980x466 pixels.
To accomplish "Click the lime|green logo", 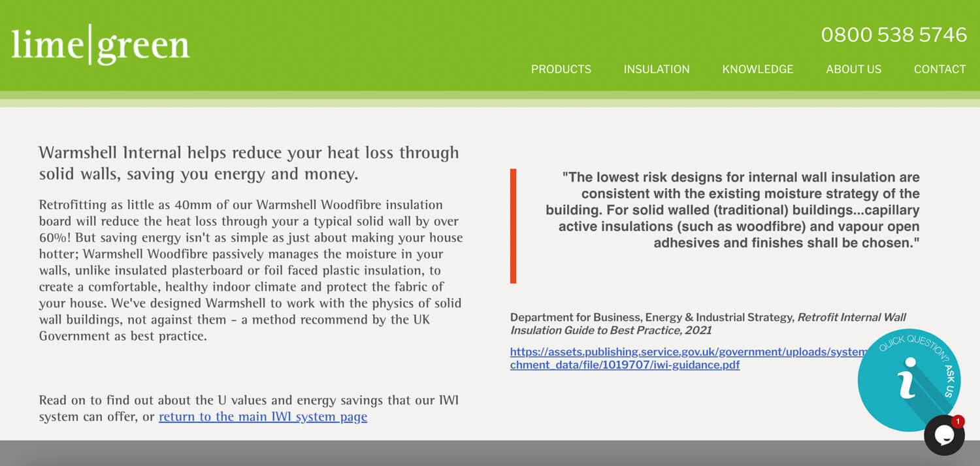I will (101, 44).
